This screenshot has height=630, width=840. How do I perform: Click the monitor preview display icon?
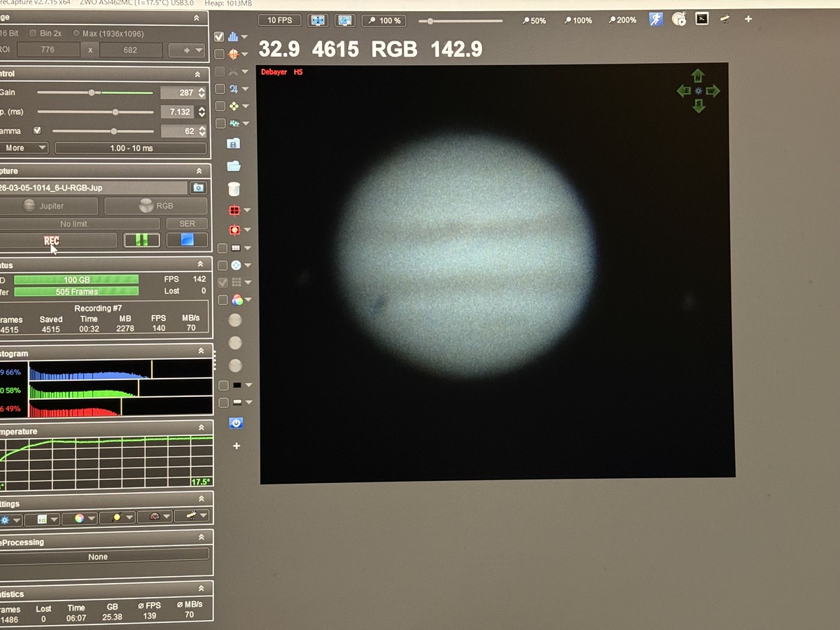345,20
